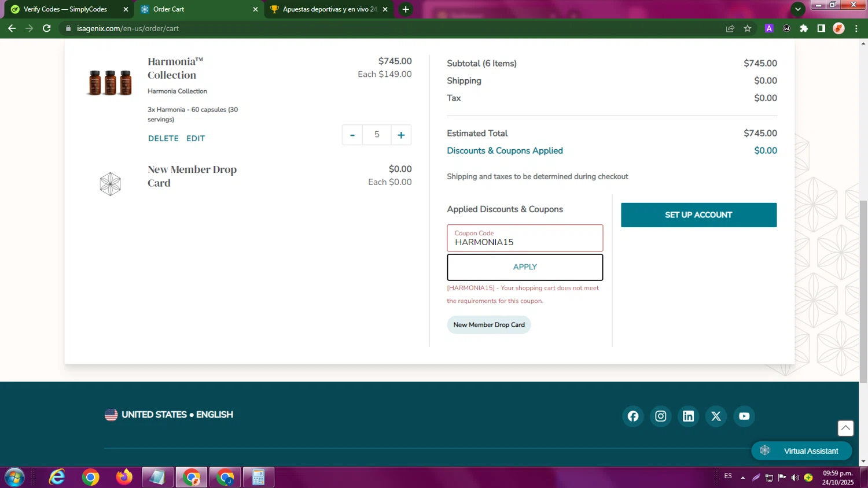The height and width of the screenshot is (488, 868).
Task: Toggle the browser side panel
Action: 821,28
